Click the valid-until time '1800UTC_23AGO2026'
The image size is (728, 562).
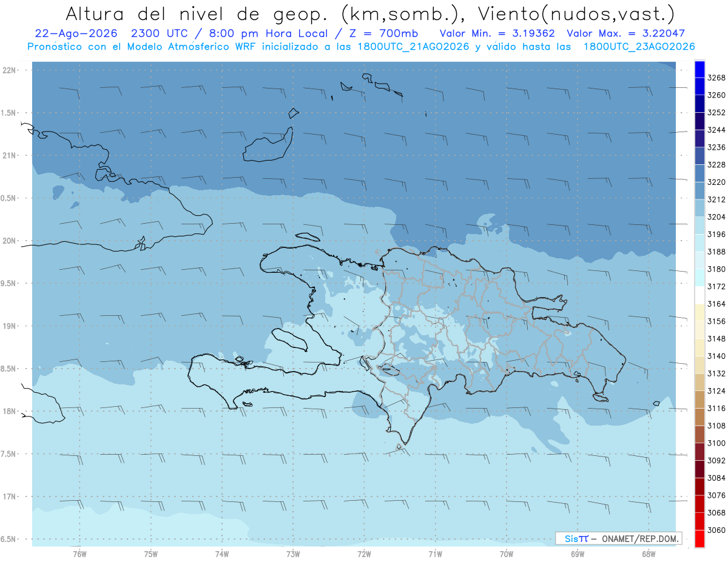click(639, 47)
